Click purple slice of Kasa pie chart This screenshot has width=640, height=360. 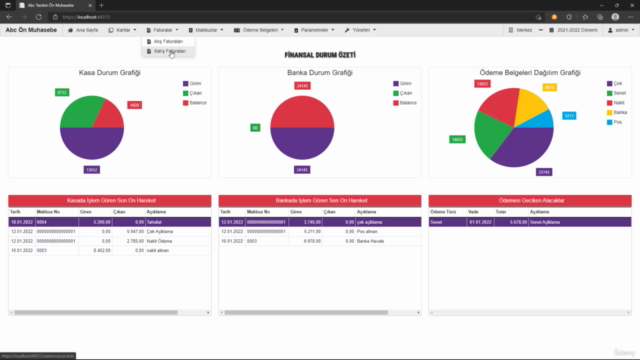click(x=92, y=143)
